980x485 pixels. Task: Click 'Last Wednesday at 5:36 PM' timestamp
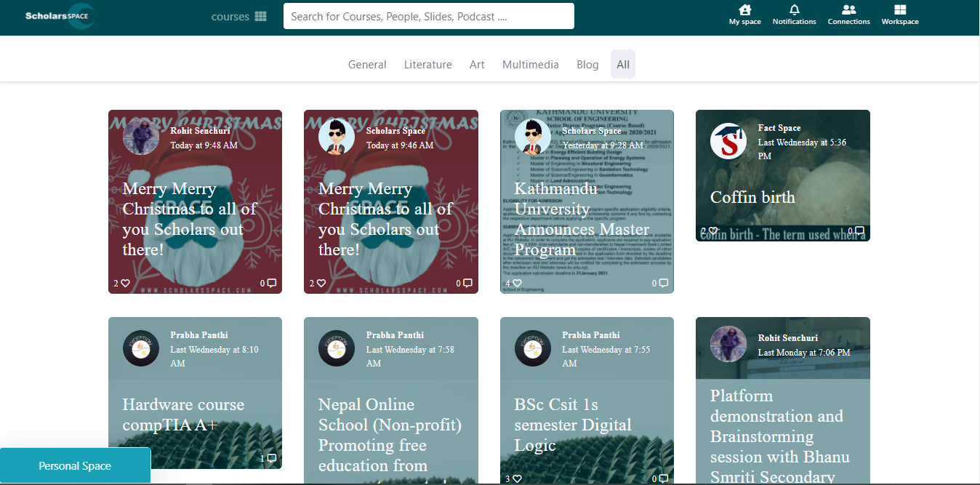click(802, 149)
